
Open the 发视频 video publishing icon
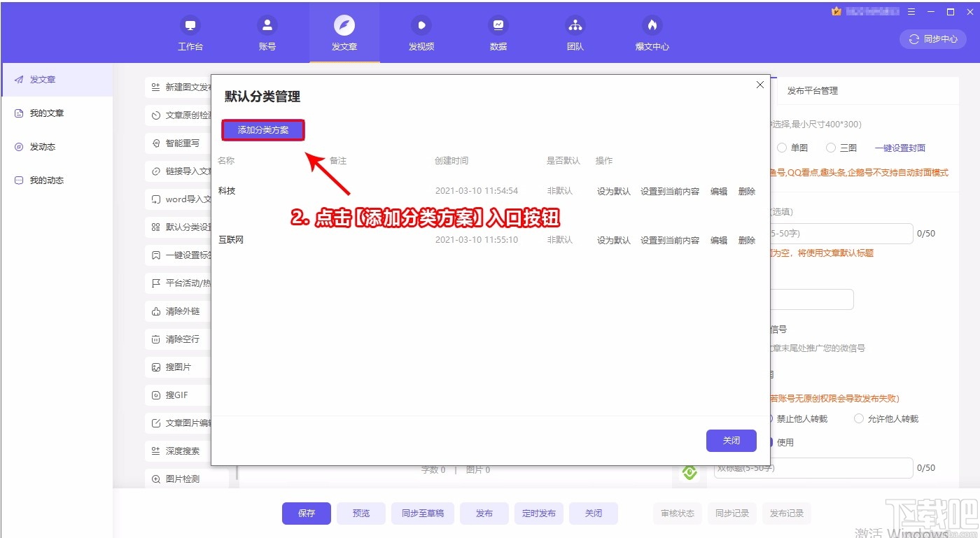[x=421, y=32]
